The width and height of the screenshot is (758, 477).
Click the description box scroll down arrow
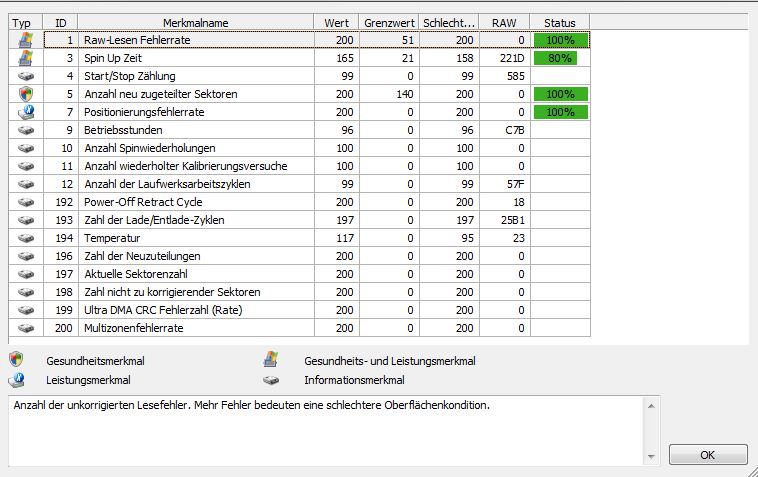[x=651, y=457]
